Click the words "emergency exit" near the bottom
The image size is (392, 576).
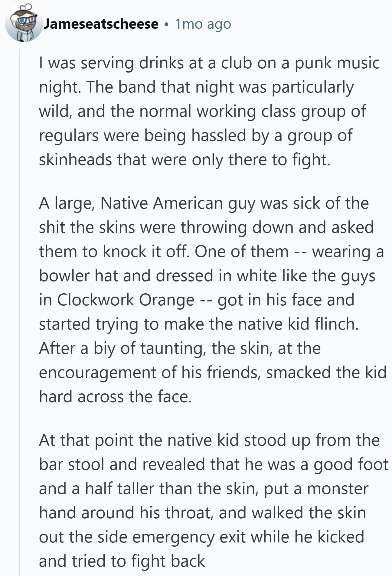tap(189, 537)
